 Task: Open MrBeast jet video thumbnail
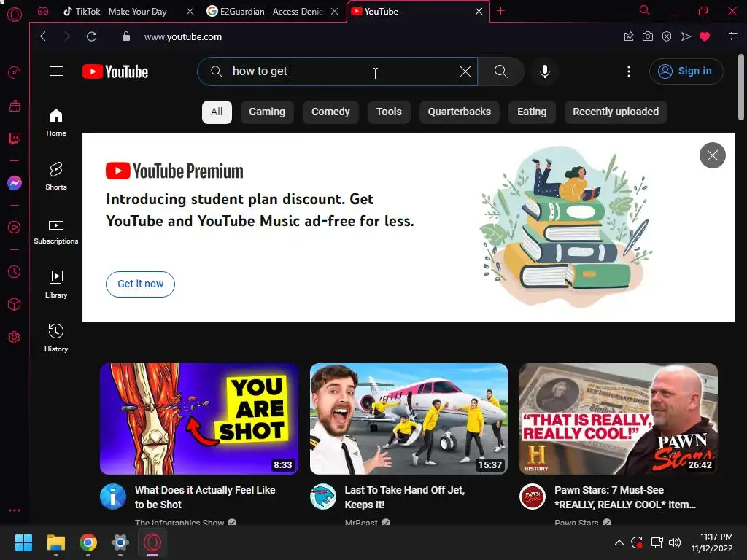[409, 419]
